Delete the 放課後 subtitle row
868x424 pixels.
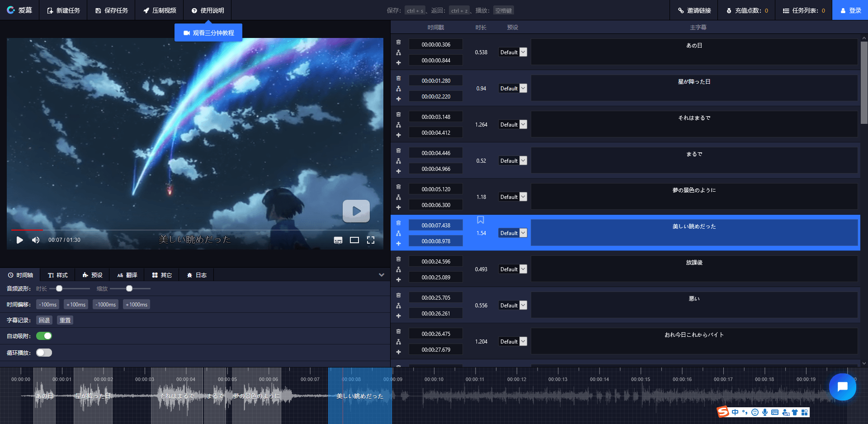398,259
